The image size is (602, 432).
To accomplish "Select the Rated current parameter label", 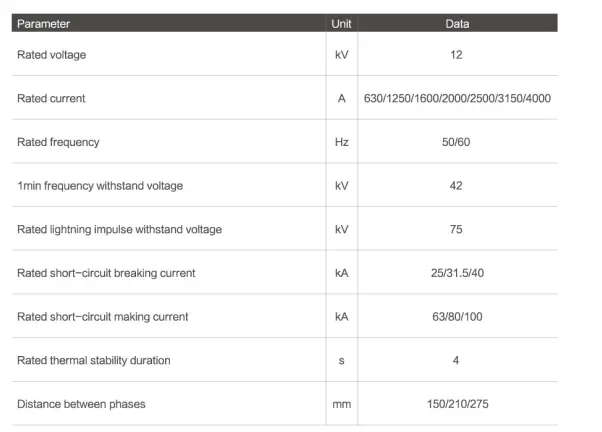I will pos(51,98).
